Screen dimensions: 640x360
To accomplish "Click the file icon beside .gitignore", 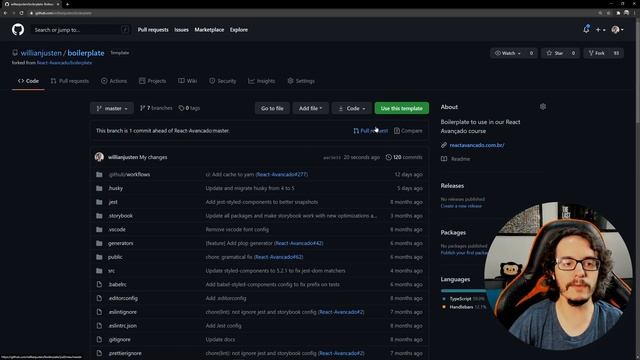I will (x=99, y=340).
